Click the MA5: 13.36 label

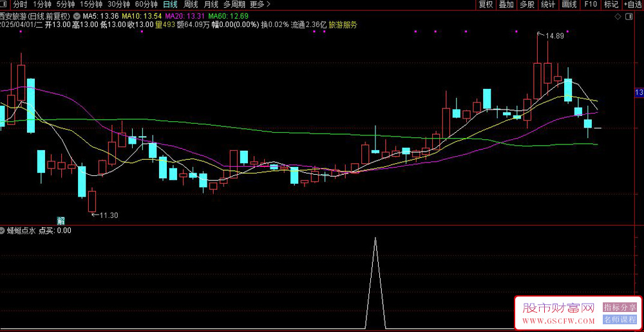pyautogui.click(x=101, y=16)
